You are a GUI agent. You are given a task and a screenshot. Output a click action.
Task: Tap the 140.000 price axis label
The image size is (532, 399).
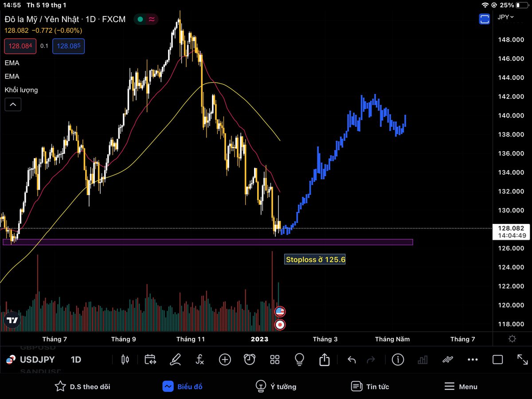click(512, 116)
